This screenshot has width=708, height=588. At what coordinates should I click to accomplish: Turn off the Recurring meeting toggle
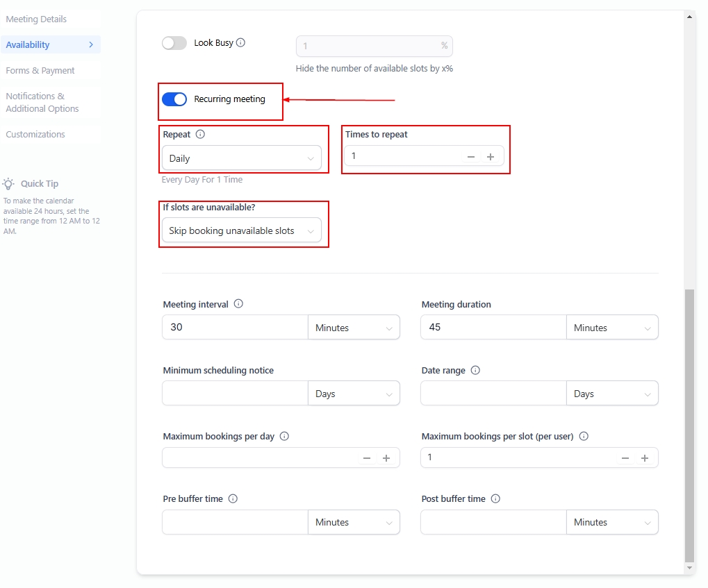(174, 99)
